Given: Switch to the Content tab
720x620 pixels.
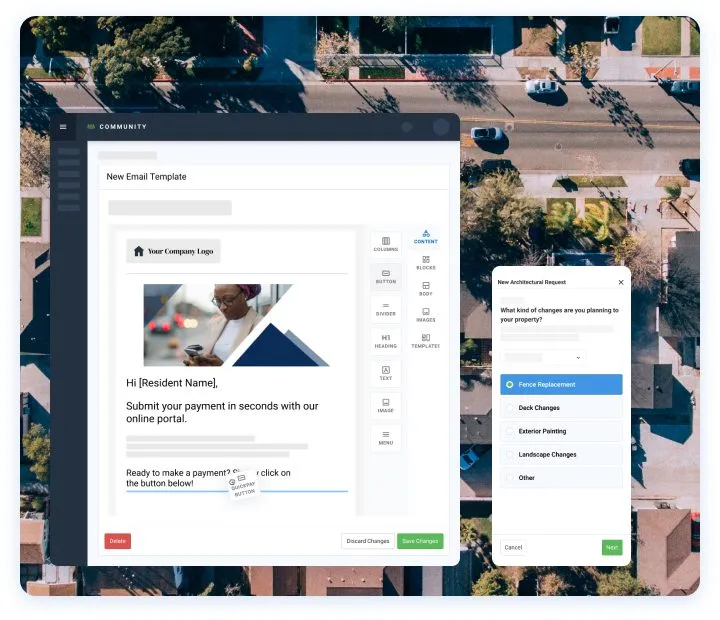Looking at the screenshot, I should coord(426,237).
